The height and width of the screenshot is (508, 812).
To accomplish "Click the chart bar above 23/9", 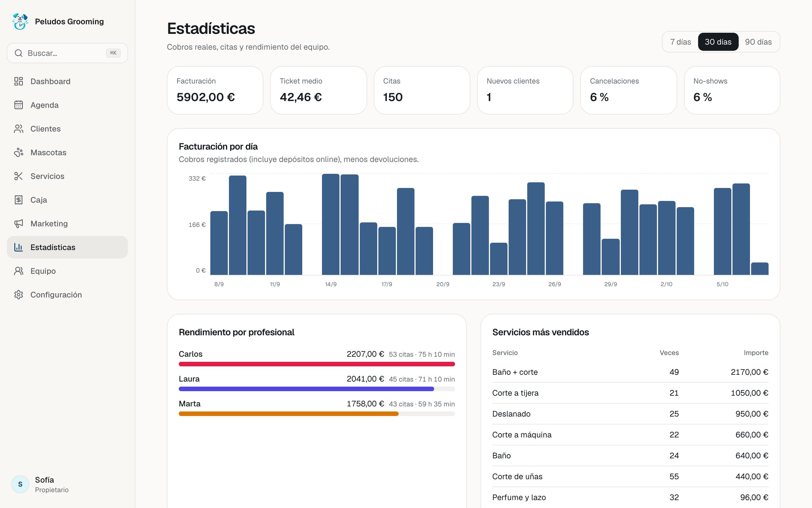I will click(498, 259).
